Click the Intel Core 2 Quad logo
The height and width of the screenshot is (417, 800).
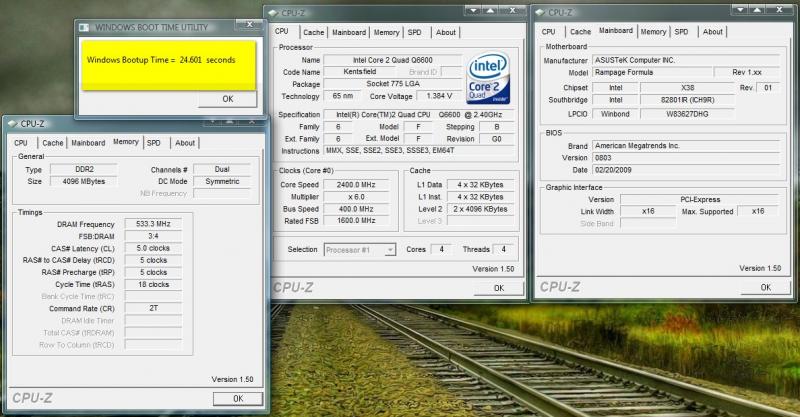coord(488,78)
